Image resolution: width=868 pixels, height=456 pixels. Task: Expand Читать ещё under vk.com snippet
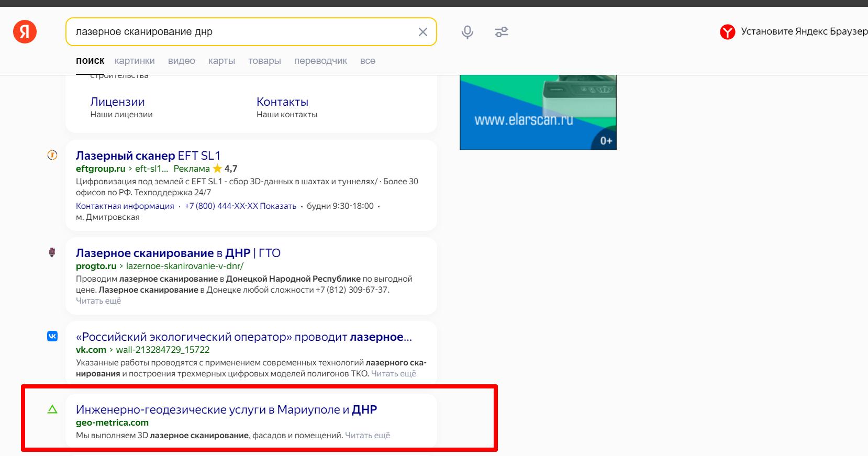point(394,373)
